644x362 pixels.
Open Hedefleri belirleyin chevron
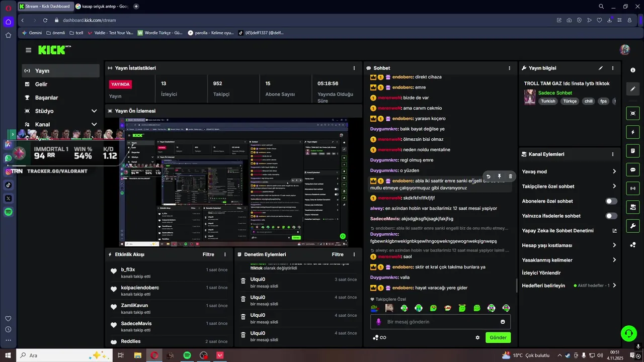tap(614, 286)
